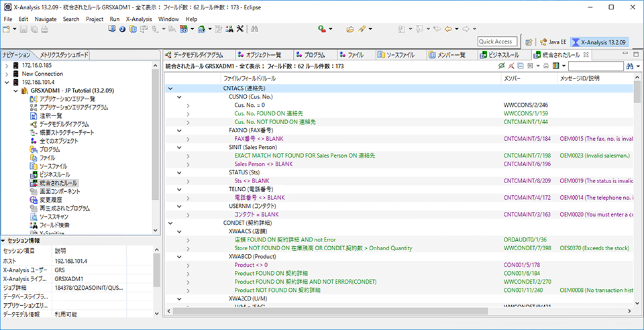Click the crossed-out red filter icon
Viewport: 644px width, 330px height.
(511, 66)
